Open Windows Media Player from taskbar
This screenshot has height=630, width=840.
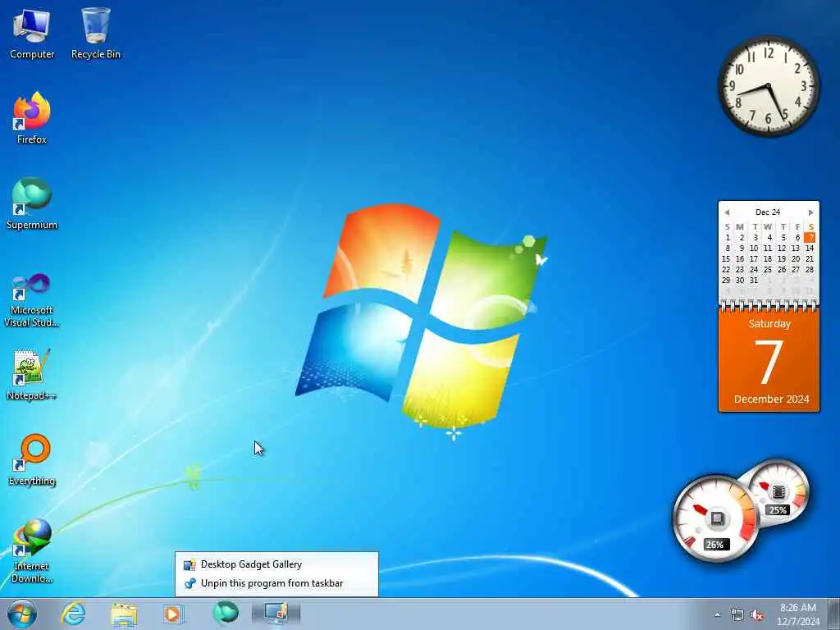pos(173,614)
